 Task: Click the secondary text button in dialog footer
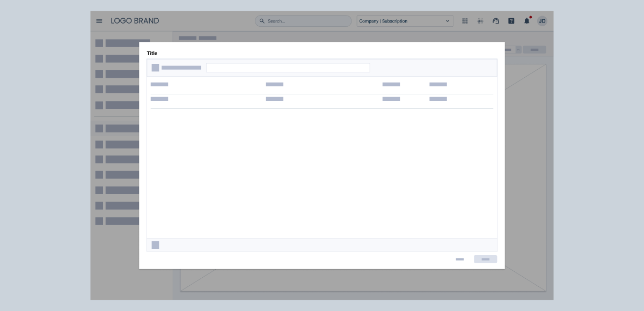460,259
